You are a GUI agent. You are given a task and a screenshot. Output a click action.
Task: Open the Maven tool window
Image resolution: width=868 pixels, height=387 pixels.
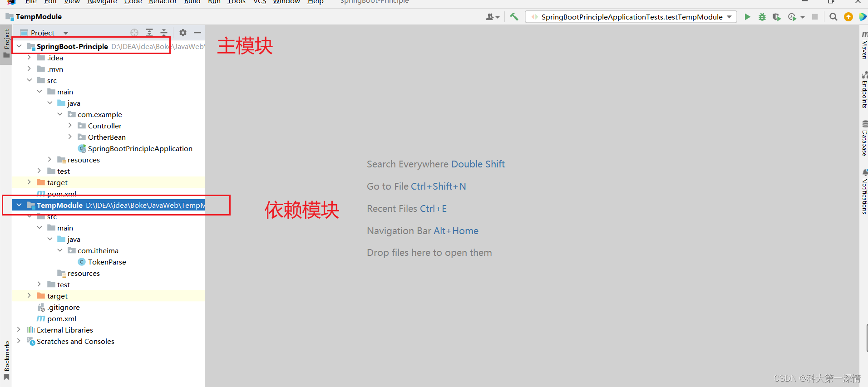[x=864, y=45]
